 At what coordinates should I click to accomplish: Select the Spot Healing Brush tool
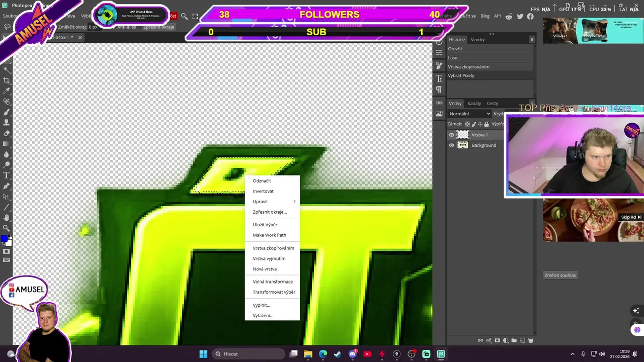[x=7, y=102]
